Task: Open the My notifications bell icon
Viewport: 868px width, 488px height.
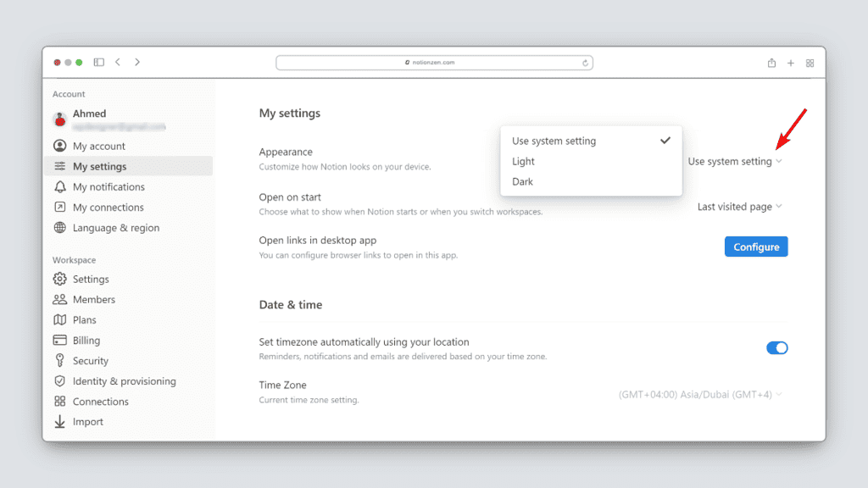Action: click(59, 186)
